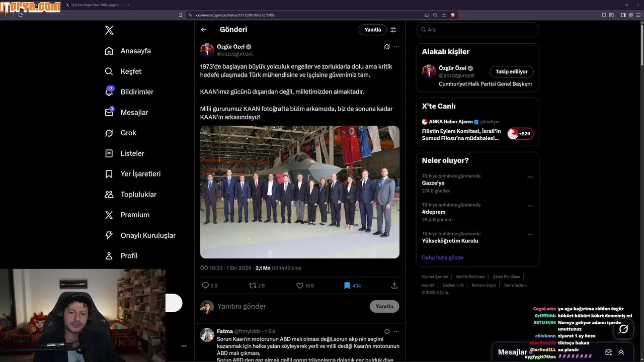Open the Brave Shields lion icon
Screen dimensions: 644x362
coord(453,15)
